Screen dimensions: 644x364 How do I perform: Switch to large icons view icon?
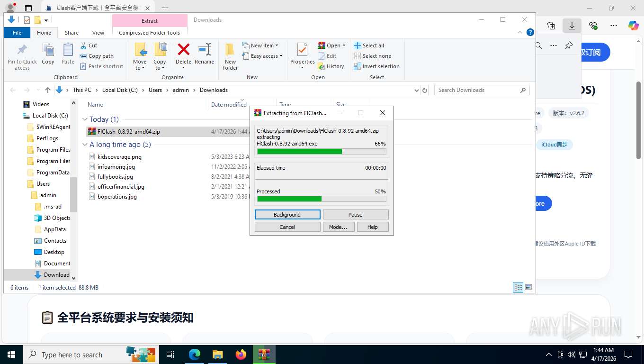[x=528, y=287]
